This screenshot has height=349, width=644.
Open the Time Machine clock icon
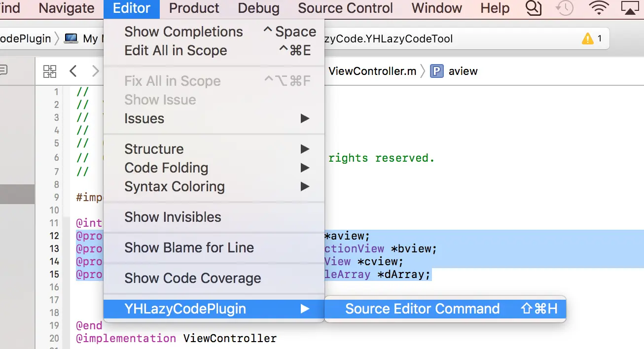pyautogui.click(x=564, y=8)
